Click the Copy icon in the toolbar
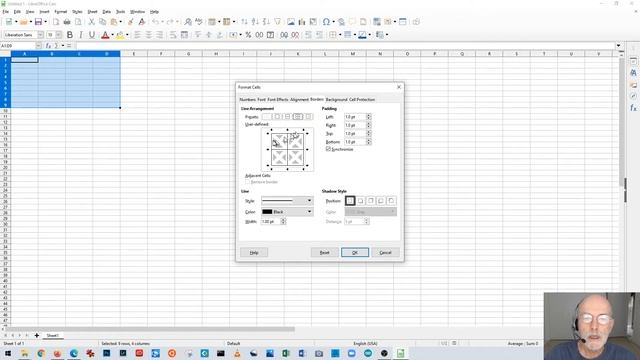Screen dimensions: 640x360 pos(102,22)
